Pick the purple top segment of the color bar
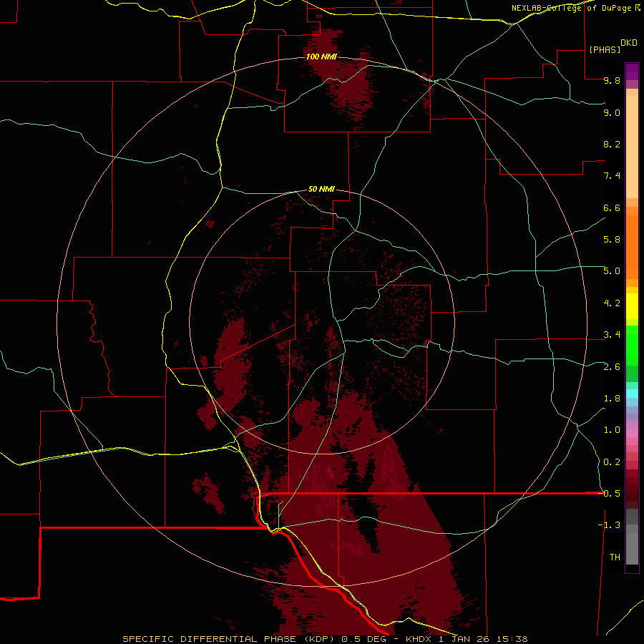644x644 pixels. [x=632, y=72]
